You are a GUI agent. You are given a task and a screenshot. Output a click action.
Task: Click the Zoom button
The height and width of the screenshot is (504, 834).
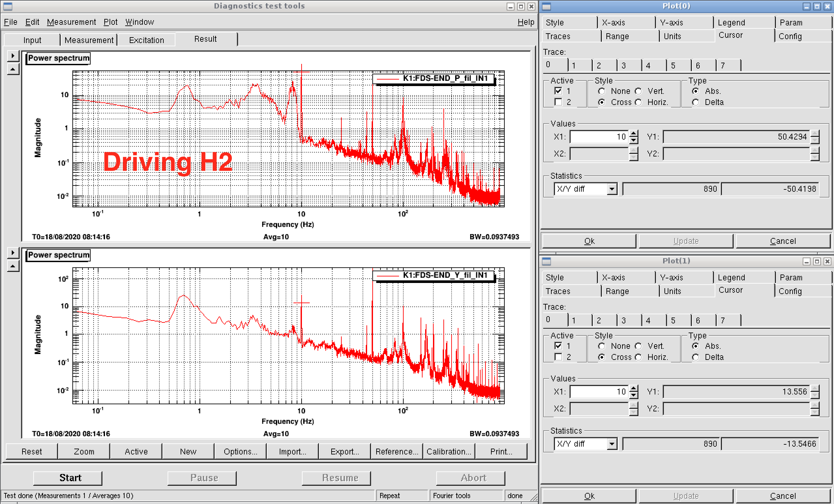pyautogui.click(x=84, y=452)
